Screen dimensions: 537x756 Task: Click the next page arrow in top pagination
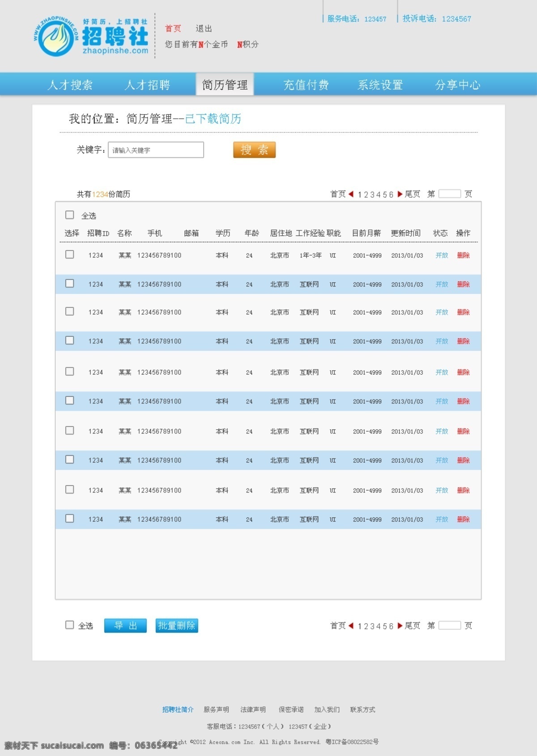(x=400, y=194)
